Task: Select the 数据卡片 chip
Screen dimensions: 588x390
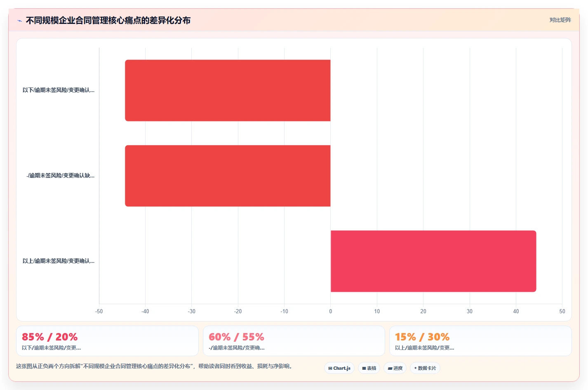Action: [425, 368]
